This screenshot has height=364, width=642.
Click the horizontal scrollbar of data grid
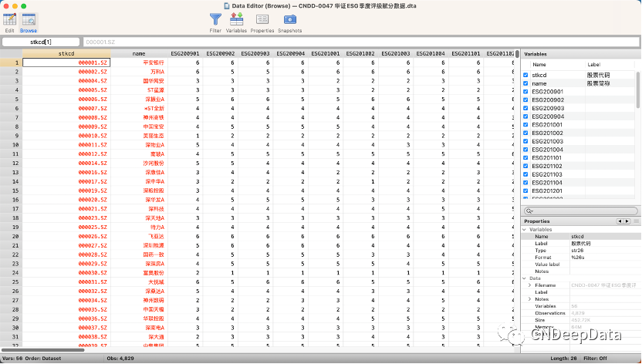coord(43,350)
